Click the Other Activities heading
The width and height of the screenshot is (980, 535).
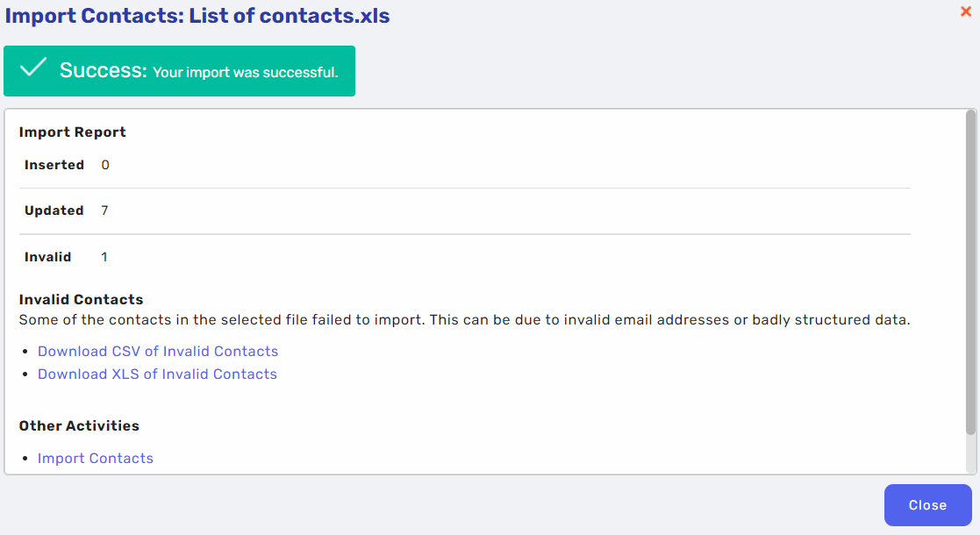coord(79,425)
